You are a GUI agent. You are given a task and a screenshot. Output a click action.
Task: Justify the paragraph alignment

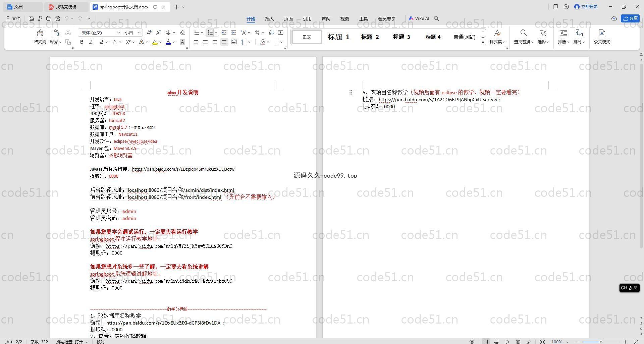[224, 42]
